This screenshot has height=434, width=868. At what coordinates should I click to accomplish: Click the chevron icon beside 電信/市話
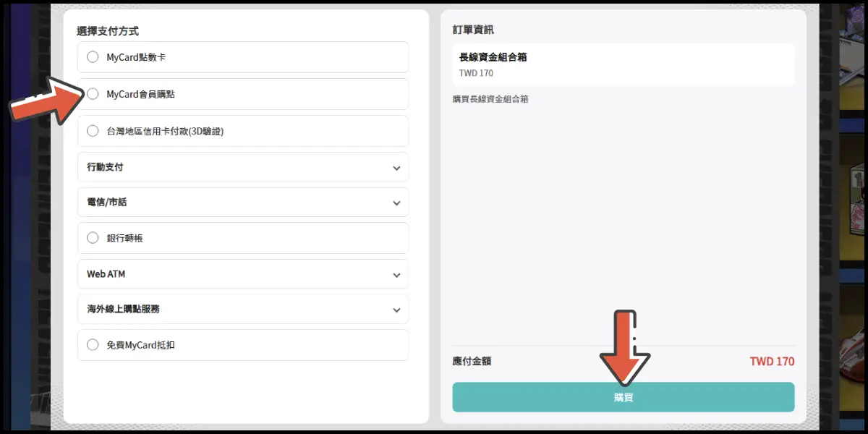point(396,203)
